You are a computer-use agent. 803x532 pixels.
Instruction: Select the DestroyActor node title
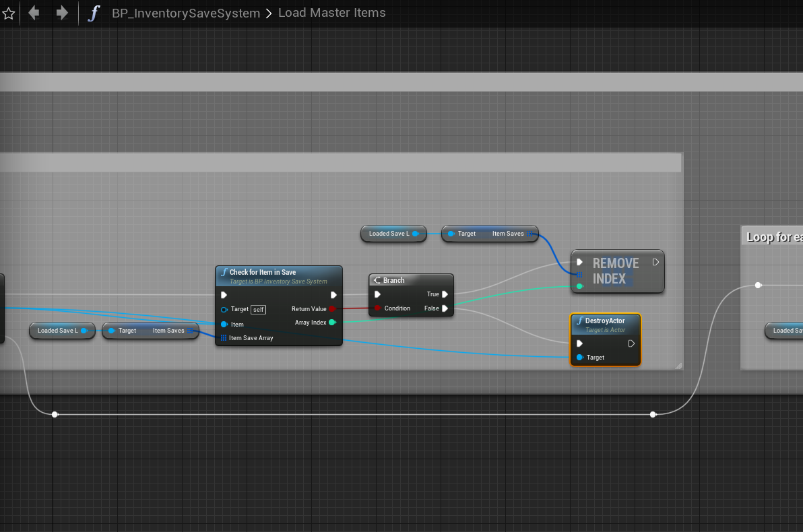(605, 321)
